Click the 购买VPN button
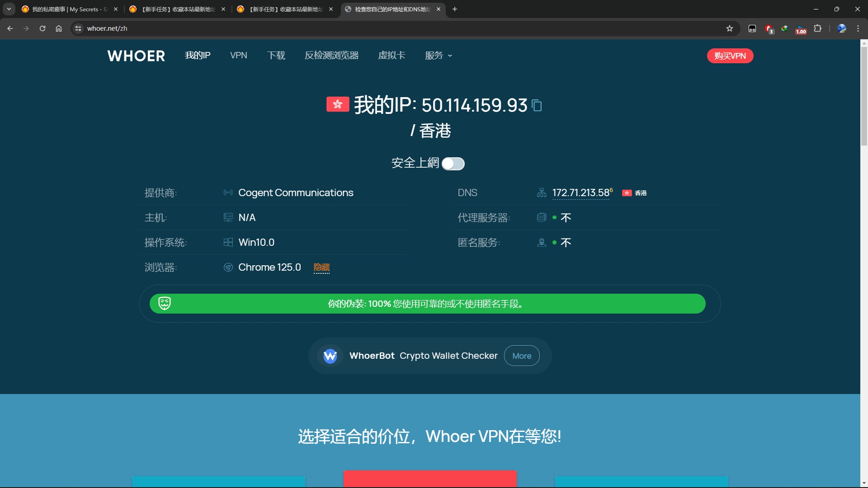The height and width of the screenshot is (488, 868). click(x=730, y=56)
